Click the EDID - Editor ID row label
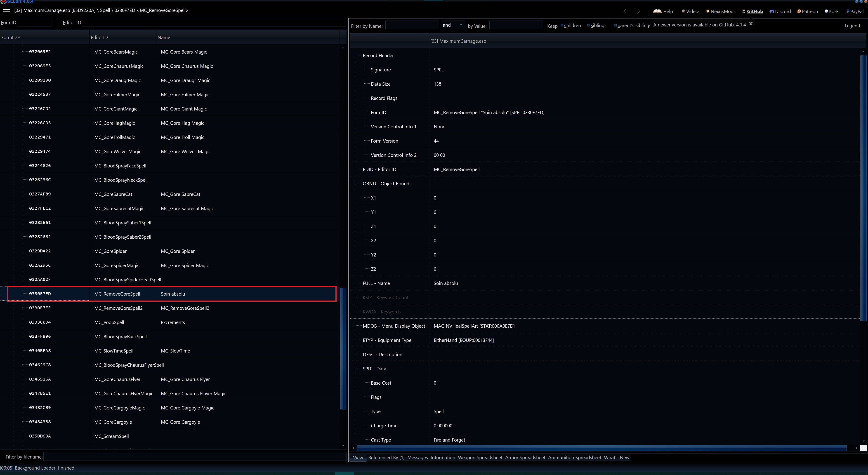Viewport: 868px width, 475px height. (x=379, y=169)
